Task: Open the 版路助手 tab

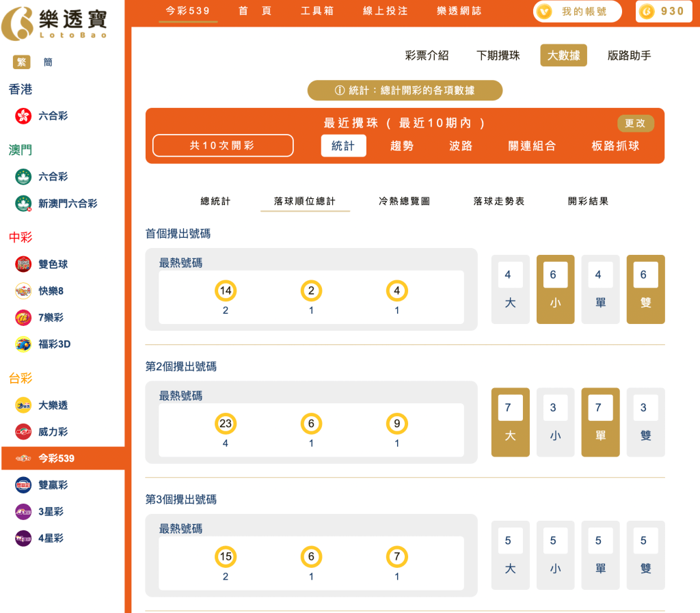Action: (629, 55)
